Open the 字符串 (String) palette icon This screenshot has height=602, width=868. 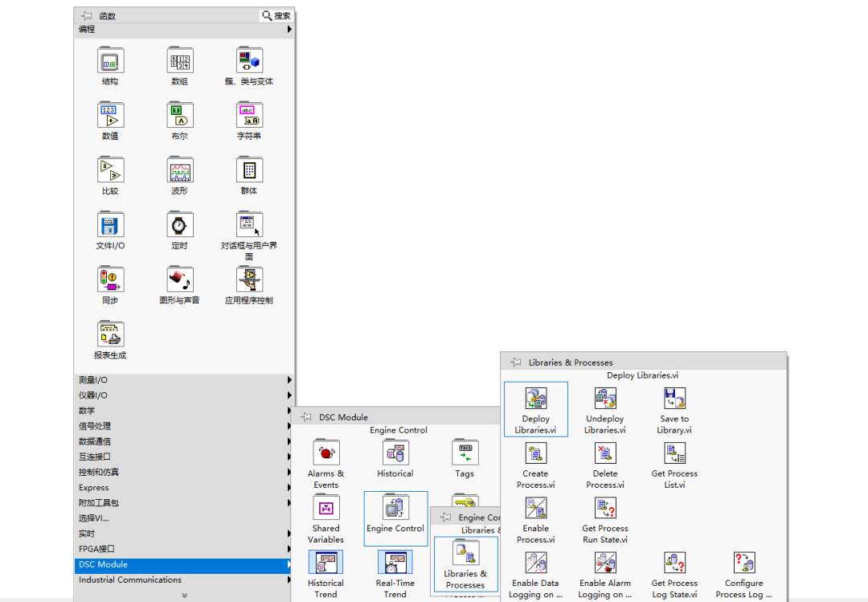(x=249, y=115)
